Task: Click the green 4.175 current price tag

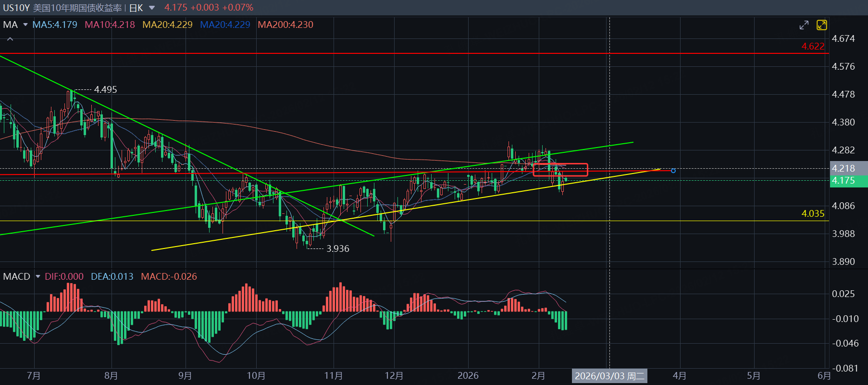Action: pyautogui.click(x=849, y=181)
